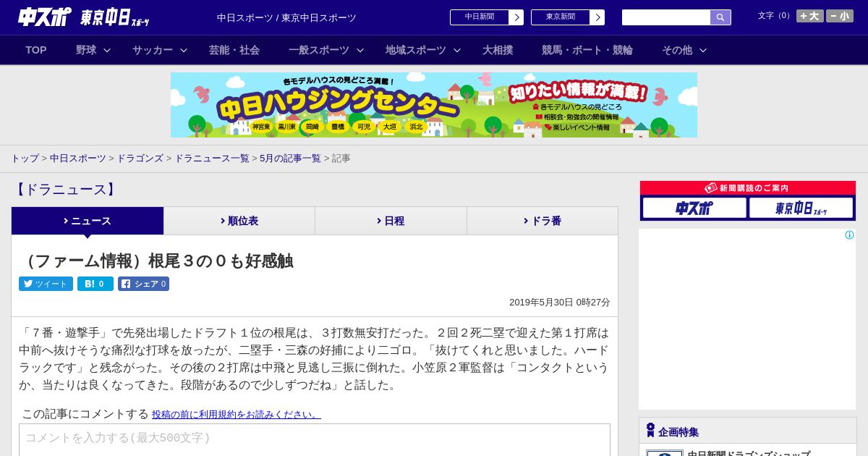Open the サッカー navigation menu
Viewport: 868px width, 456px height.
point(153,50)
